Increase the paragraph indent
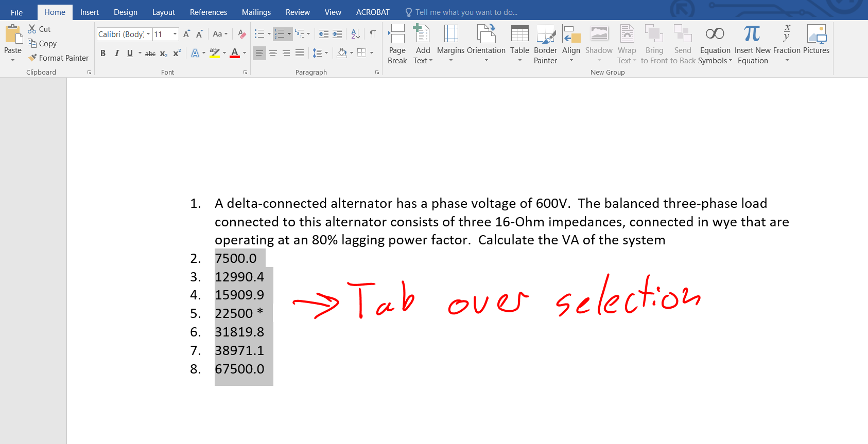868x444 pixels. (337, 34)
